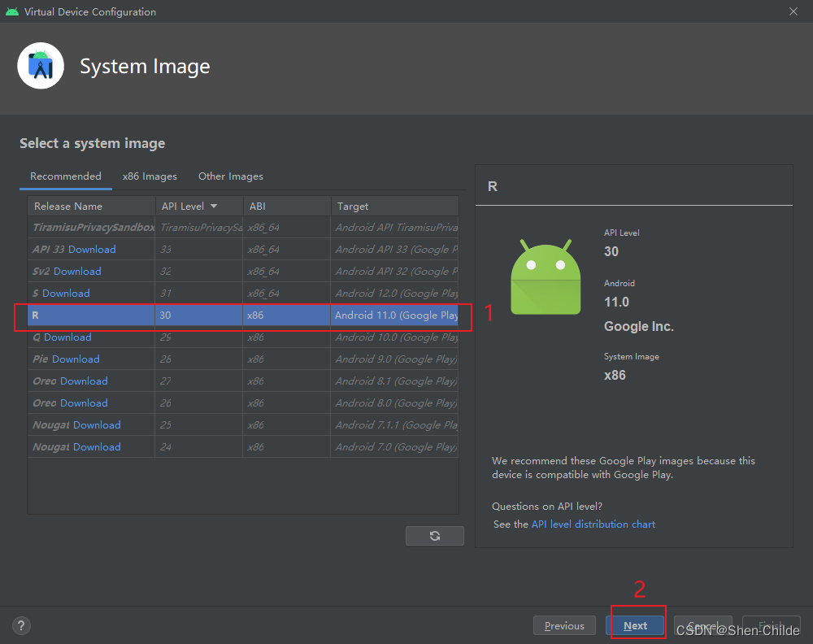Viewport: 813px width, 644px height.
Task: Click the Android Studio logo in the header
Action: [x=41, y=66]
